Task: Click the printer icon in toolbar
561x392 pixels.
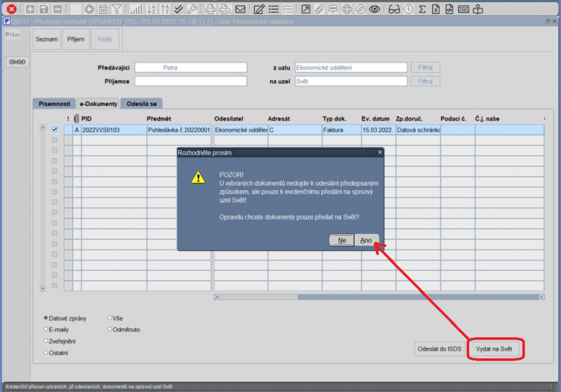Action: 210,9
